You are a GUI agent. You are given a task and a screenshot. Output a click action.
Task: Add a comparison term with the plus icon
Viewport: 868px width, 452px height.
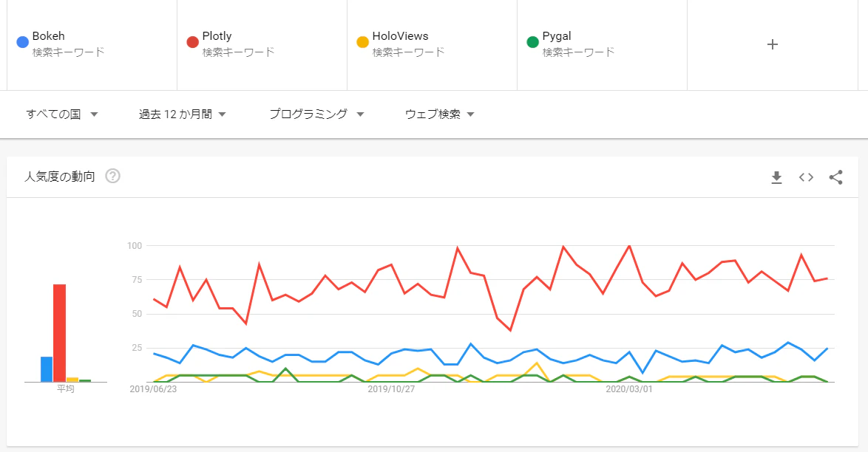click(773, 44)
